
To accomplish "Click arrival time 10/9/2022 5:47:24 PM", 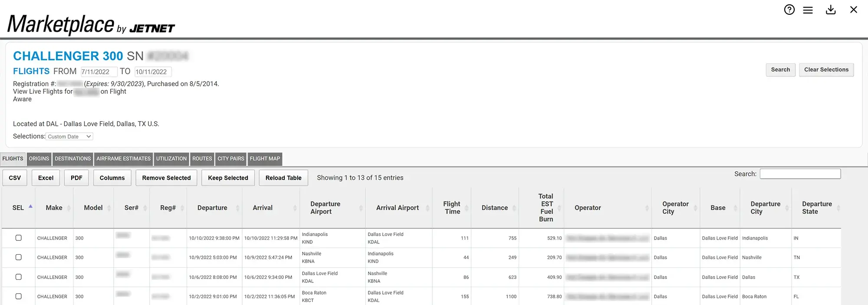I will click(x=268, y=257).
